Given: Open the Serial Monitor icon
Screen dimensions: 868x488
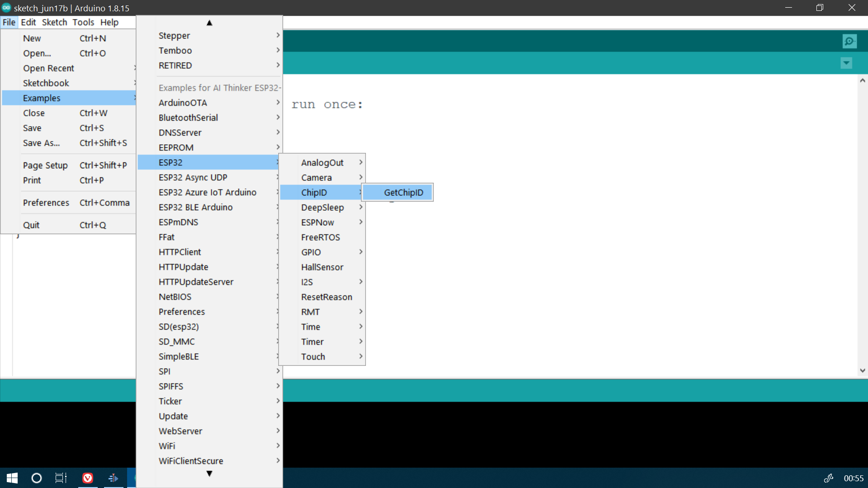Looking at the screenshot, I should [x=849, y=41].
